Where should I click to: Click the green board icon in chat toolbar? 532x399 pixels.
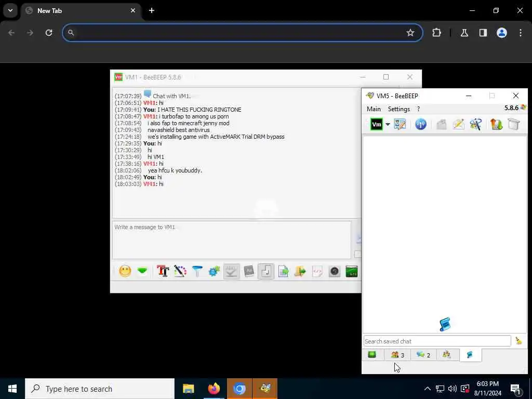pos(352,271)
